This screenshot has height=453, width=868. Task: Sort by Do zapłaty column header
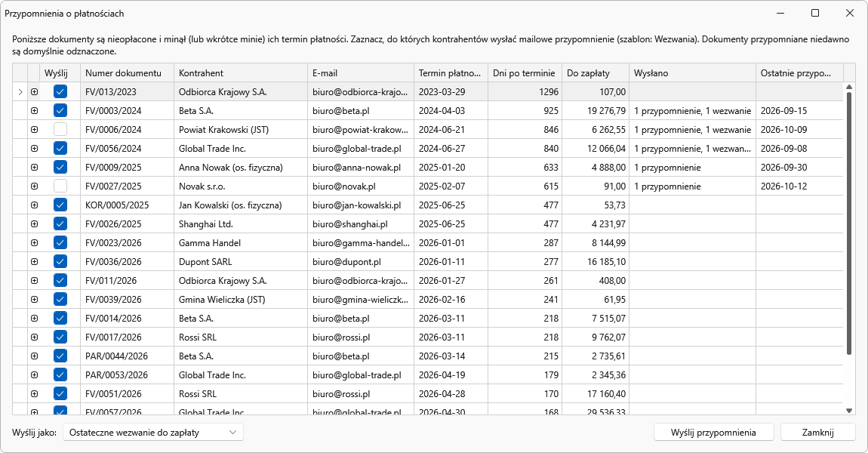point(595,73)
